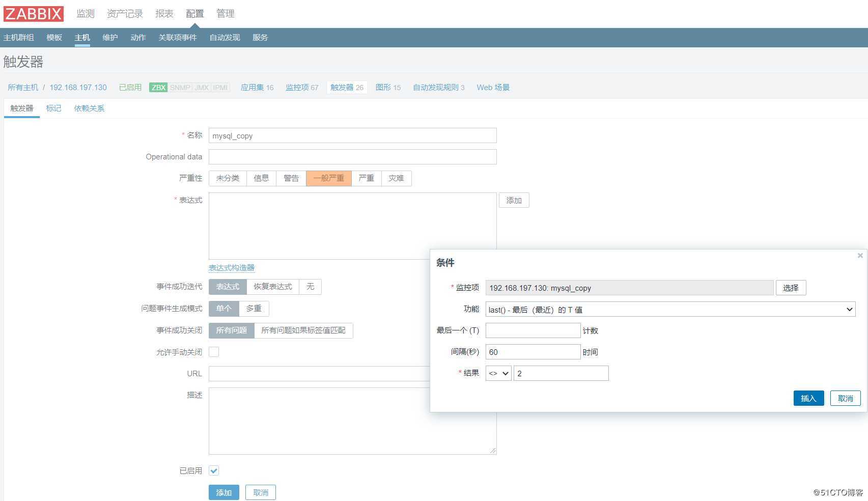This screenshot has width=868, height=501.
Task: Open Web 场景 link
Action: (493, 88)
